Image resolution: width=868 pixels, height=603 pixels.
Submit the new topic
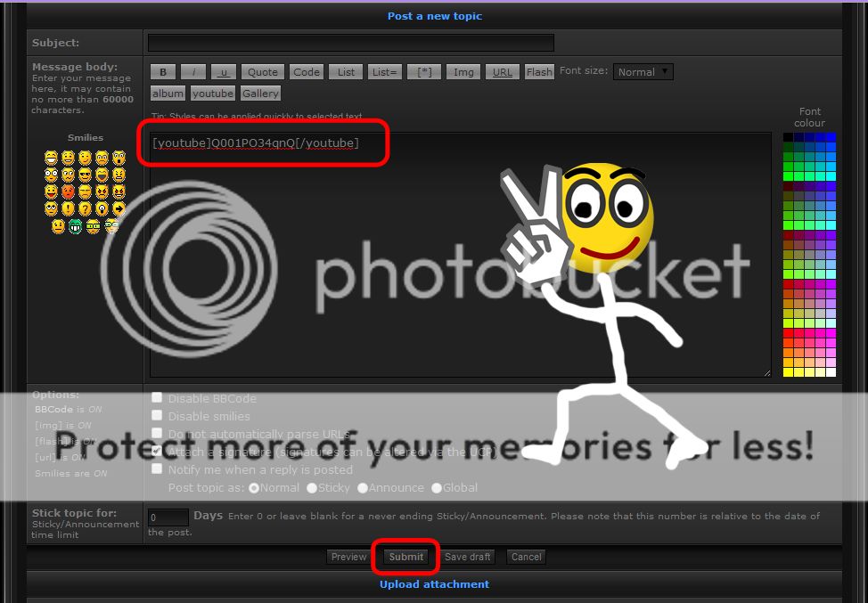tap(405, 557)
